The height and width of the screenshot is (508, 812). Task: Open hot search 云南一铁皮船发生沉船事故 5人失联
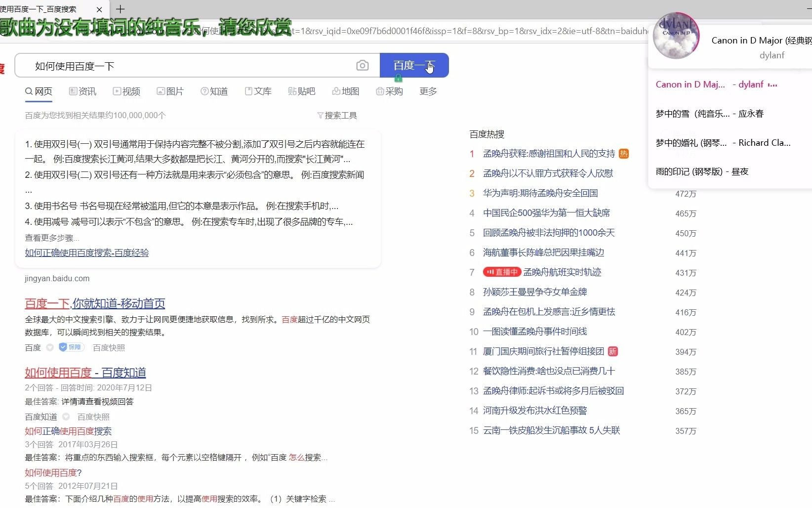tap(551, 430)
